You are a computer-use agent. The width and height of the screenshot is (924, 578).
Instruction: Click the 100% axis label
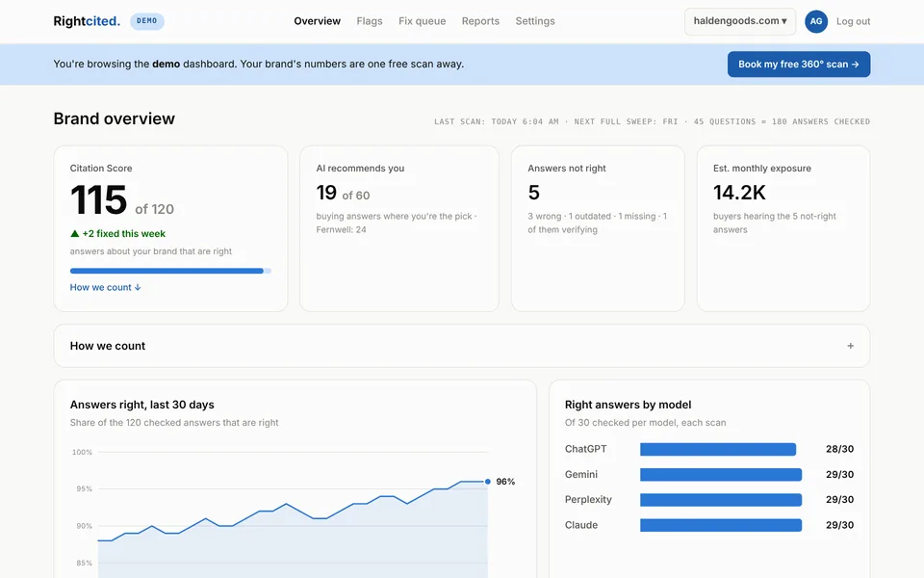[x=82, y=453]
